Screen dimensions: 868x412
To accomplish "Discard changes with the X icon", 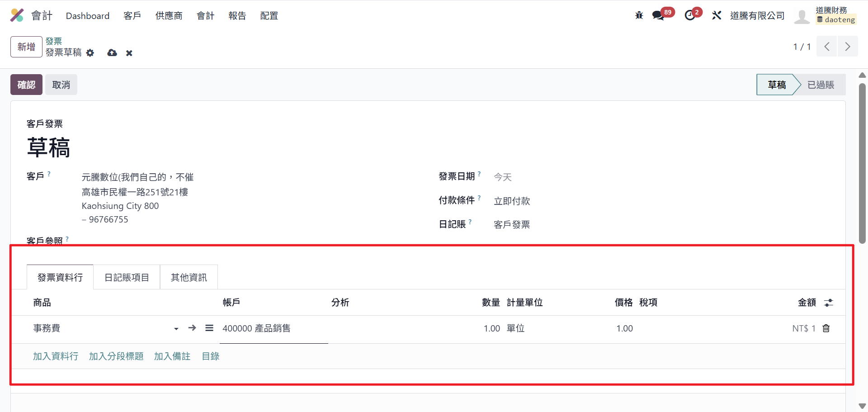I will tap(129, 53).
